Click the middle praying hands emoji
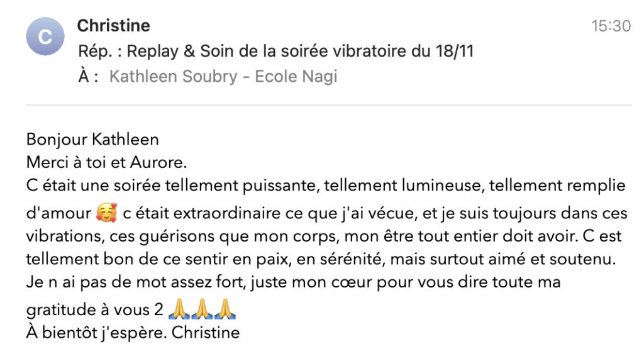This screenshot has height=361, width=644. (x=203, y=311)
